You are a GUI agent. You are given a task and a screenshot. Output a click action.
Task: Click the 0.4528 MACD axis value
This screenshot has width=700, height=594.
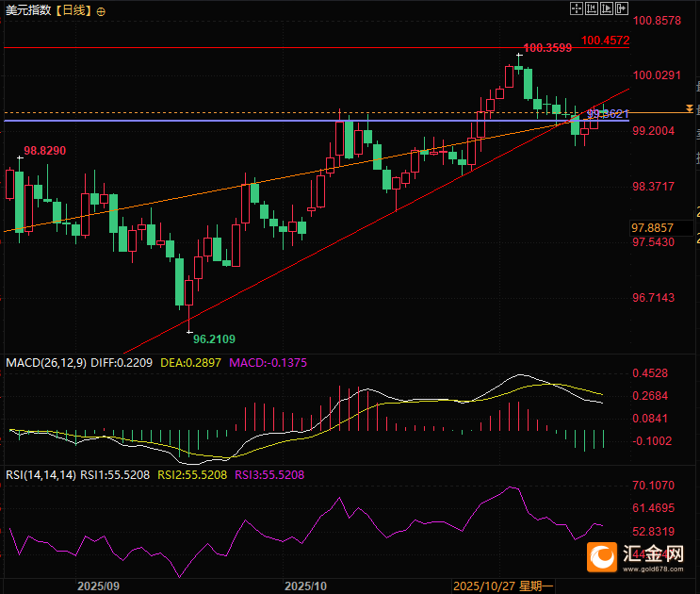coord(650,373)
